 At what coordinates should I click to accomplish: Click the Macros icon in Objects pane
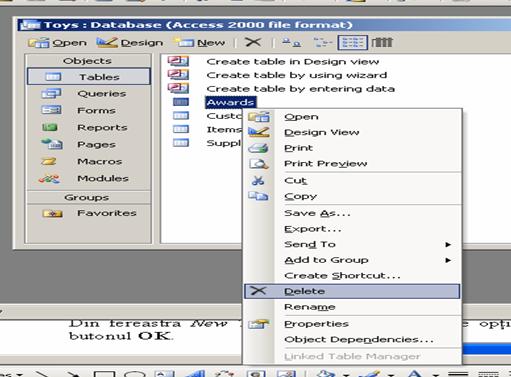49,161
